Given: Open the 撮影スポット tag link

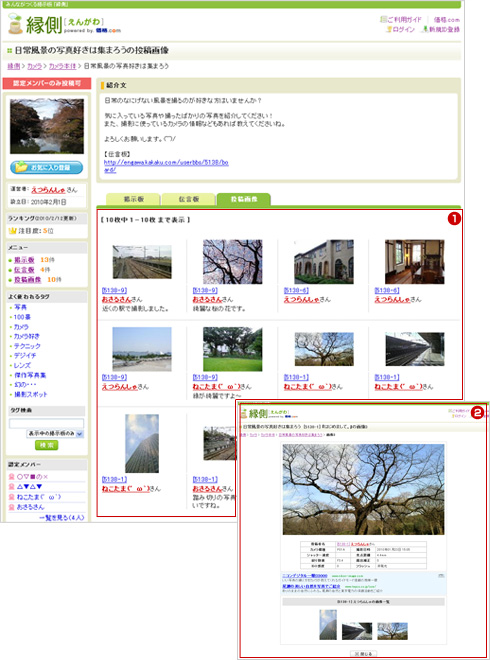Looking at the screenshot, I should [30, 394].
